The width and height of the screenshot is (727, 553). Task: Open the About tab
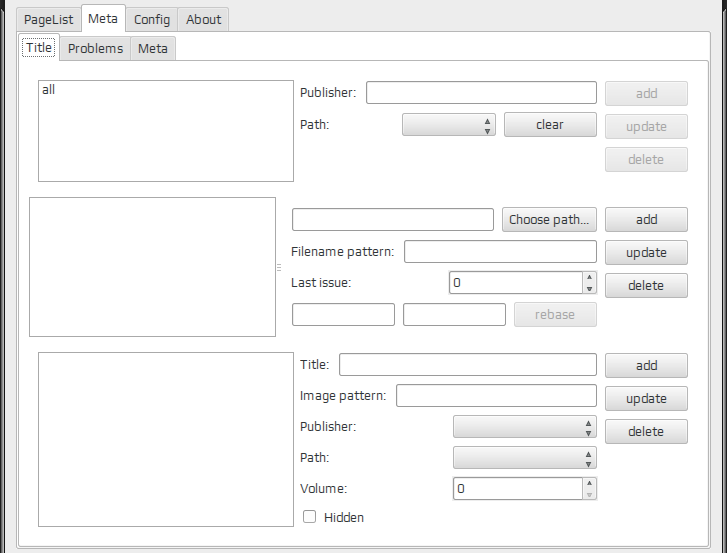pyautogui.click(x=204, y=19)
